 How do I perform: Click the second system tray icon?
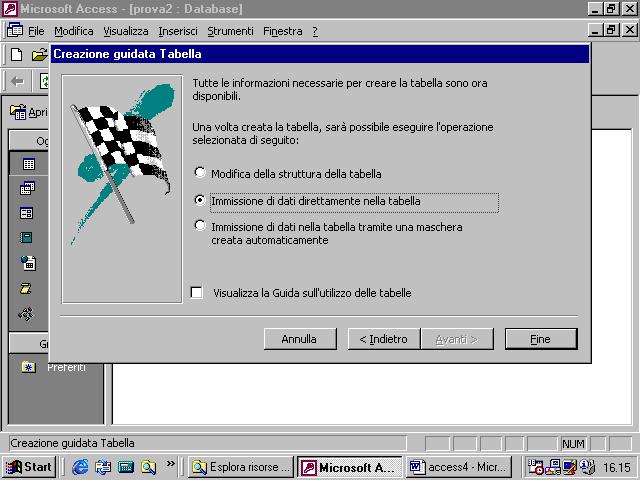pyautogui.click(x=553, y=467)
